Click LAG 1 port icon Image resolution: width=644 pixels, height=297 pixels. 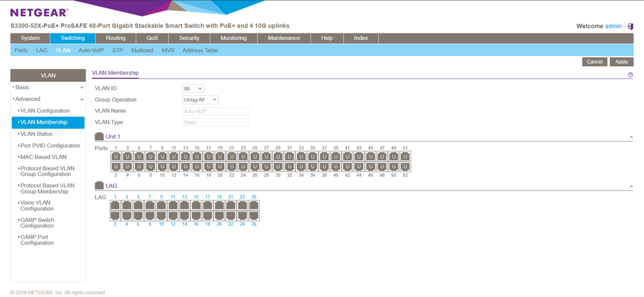pyautogui.click(x=115, y=205)
